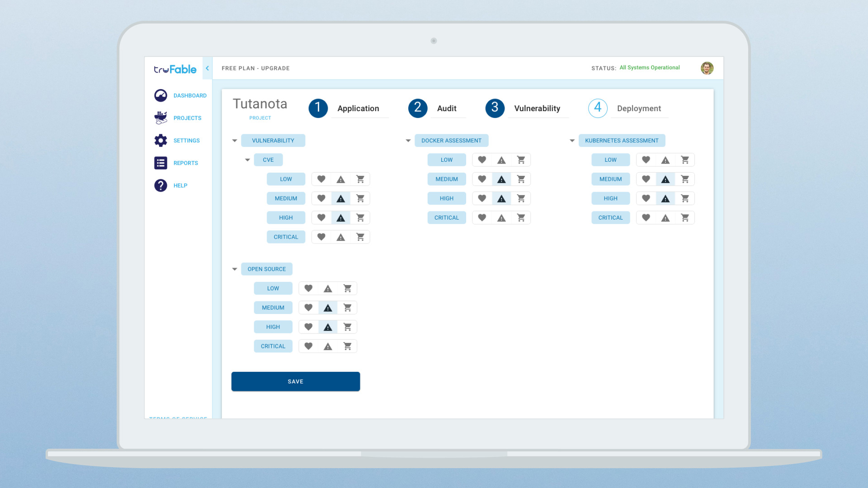Collapse sidebar with chevron arrow
This screenshot has height=488, width=868.
[207, 68]
